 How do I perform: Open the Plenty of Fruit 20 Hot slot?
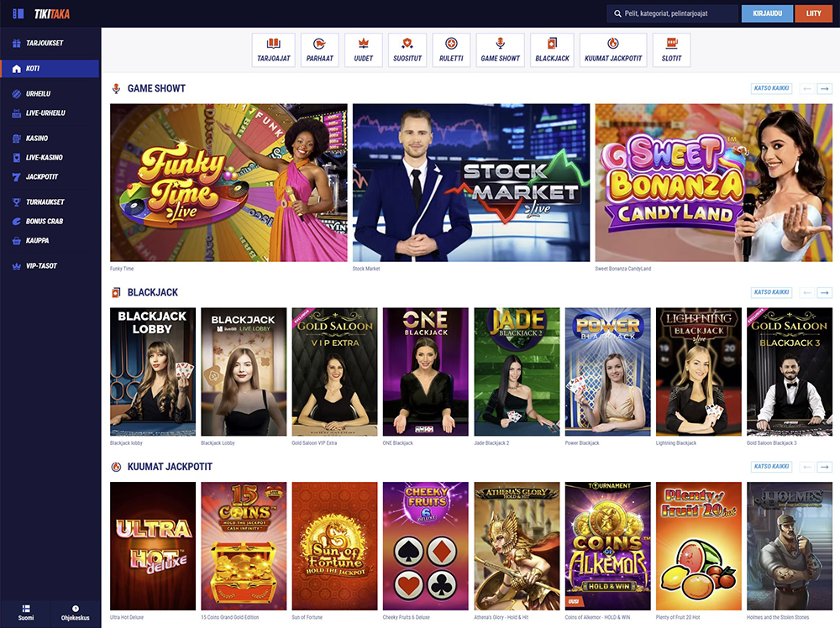[699, 546]
